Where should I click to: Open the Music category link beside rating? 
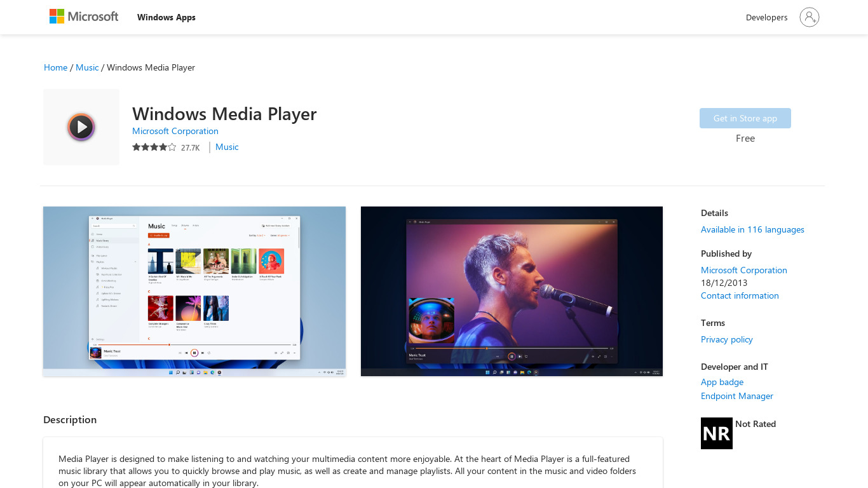pyautogui.click(x=227, y=147)
